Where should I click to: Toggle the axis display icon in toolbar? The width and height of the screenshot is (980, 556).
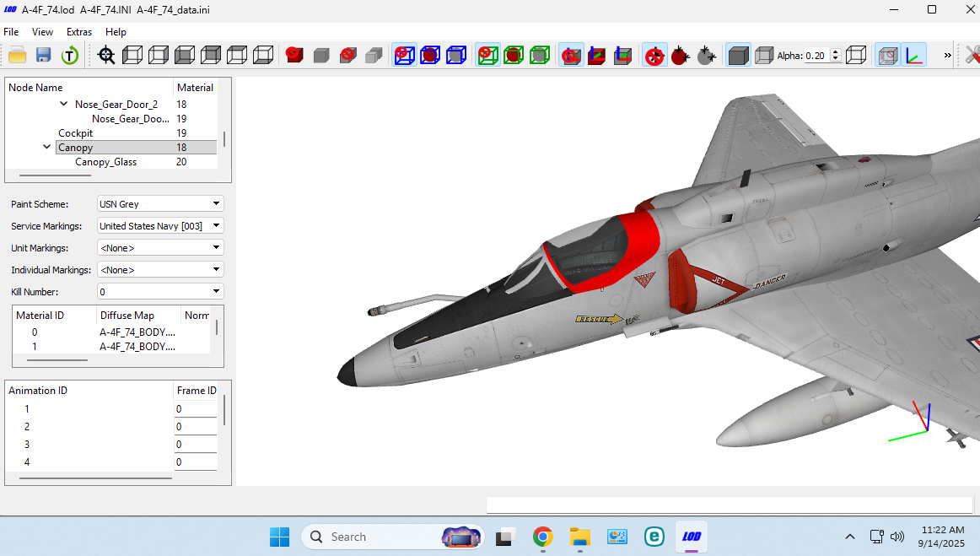tap(913, 55)
